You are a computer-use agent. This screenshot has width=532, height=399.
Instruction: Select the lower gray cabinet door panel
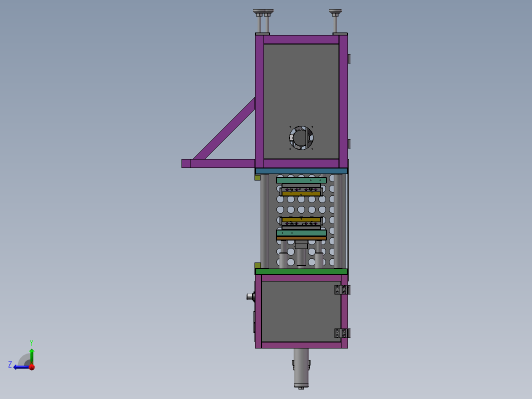point(301,311)
